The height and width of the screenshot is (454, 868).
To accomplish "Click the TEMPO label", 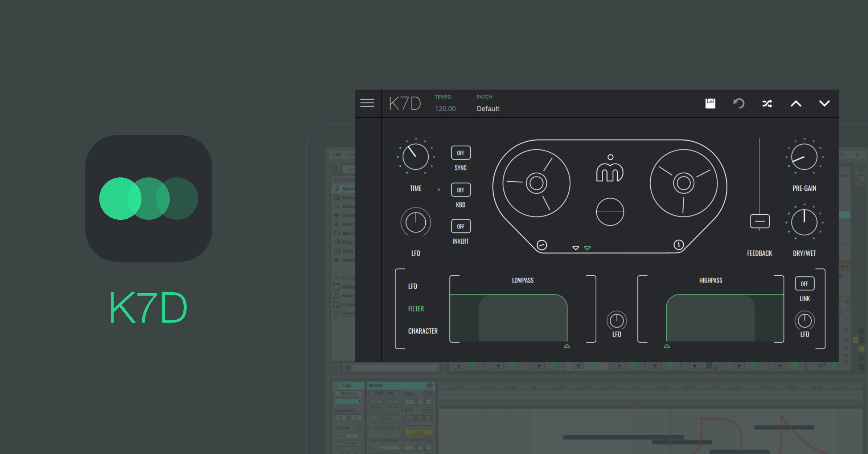I will coord(443,97).
